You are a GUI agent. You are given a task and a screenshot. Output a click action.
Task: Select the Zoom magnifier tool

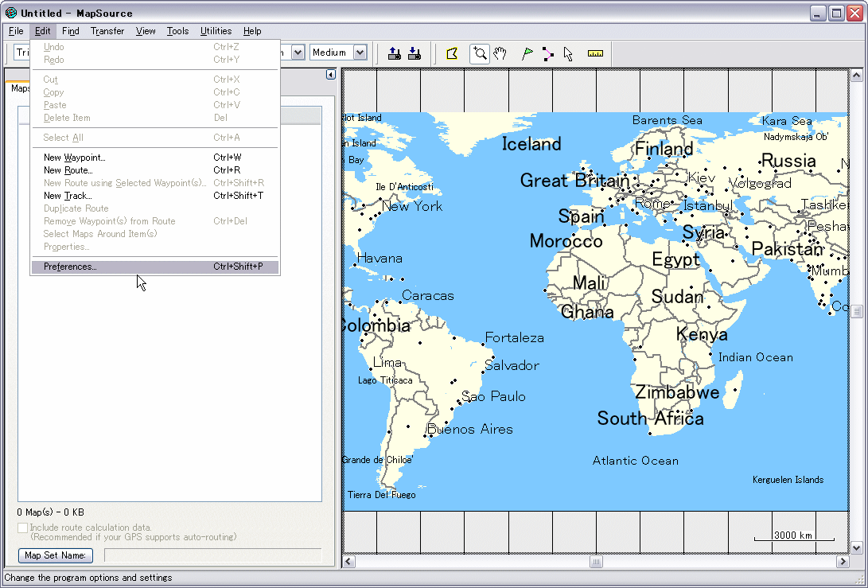tap(480, 53)
